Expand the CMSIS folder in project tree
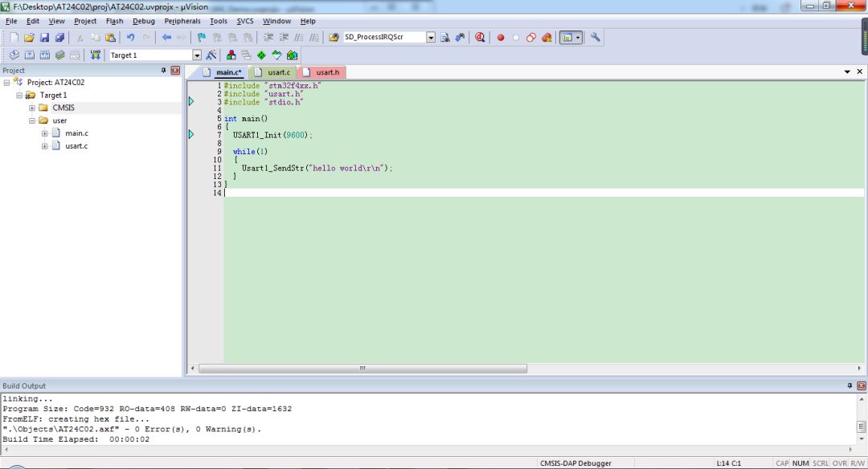Viewport: 868px width, 469px height. click(x=32, y=108)
